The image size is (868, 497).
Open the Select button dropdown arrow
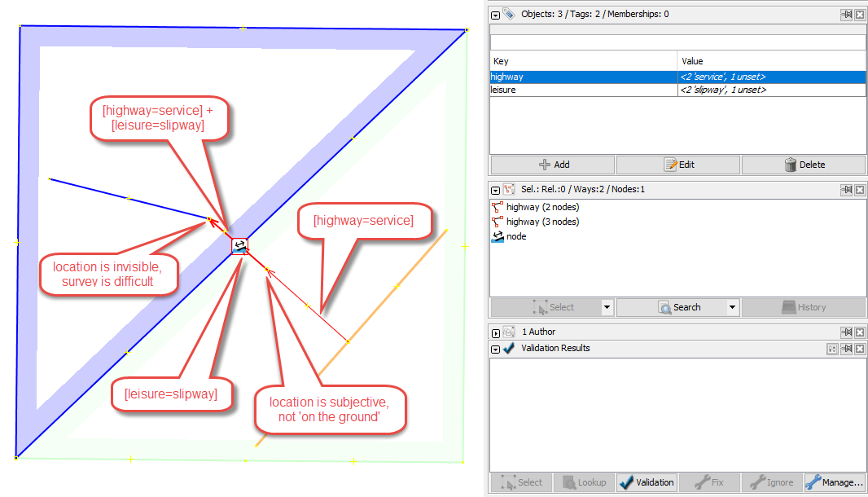[x=607, y=307]
